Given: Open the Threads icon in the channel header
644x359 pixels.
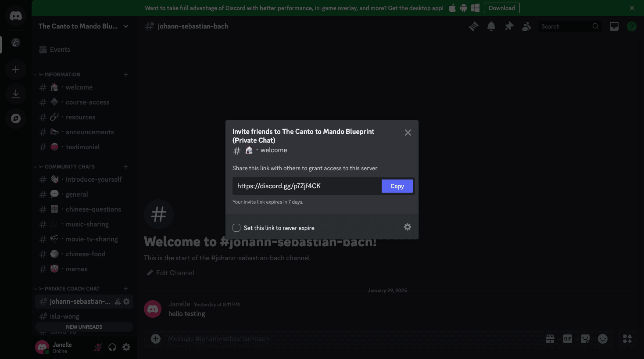Looking at the screenshot, I should [474, 26].
